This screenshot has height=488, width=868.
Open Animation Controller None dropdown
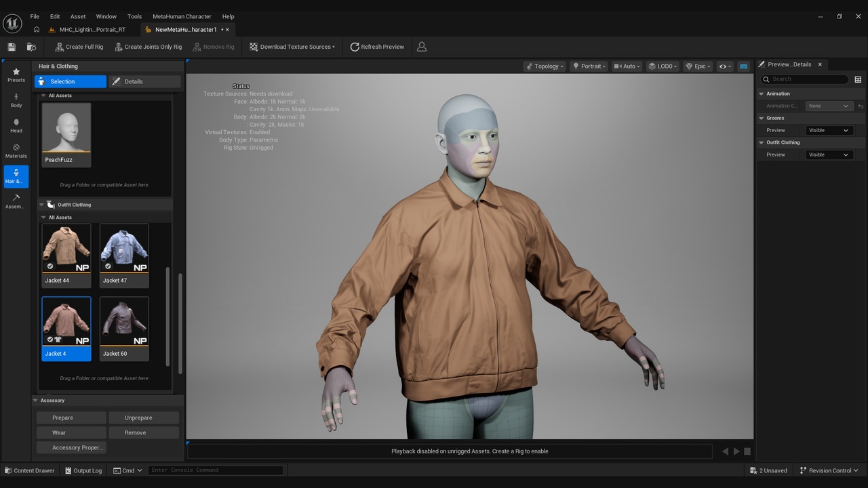[829, 106]
